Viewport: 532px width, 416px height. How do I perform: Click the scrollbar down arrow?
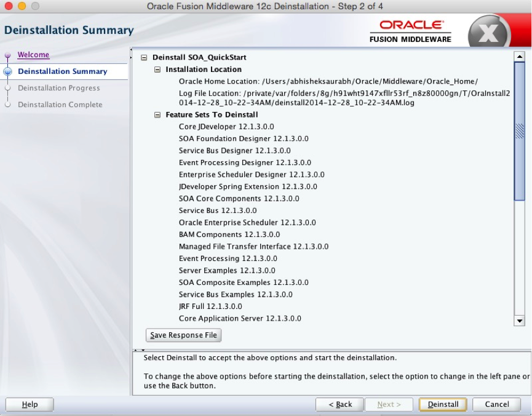tap(520, 321)
